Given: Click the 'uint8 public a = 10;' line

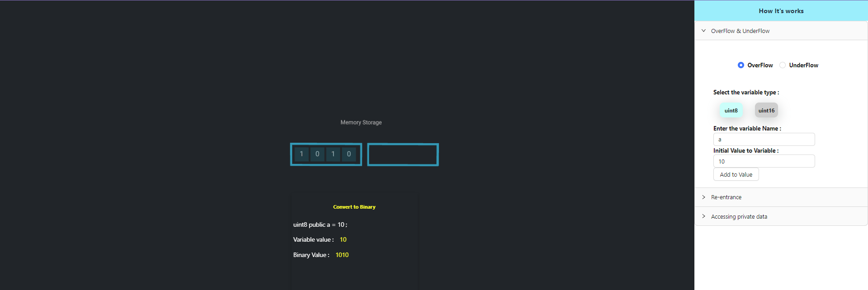Looking at the screenshot, I should pos(320,225).
